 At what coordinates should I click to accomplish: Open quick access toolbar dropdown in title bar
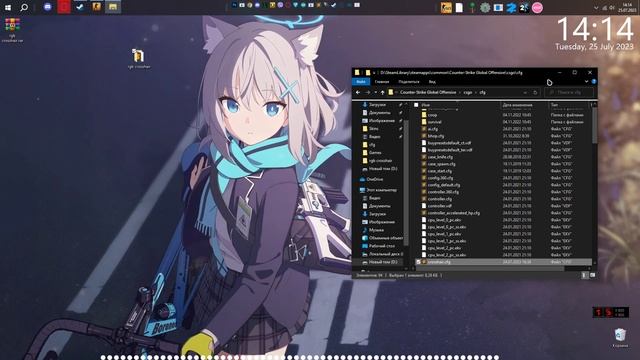point(374,73)
